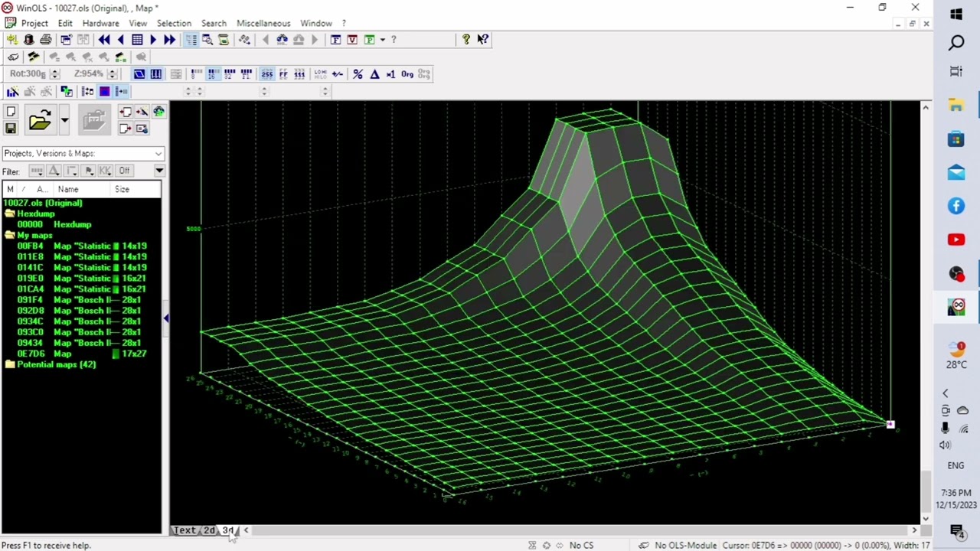Switch to the Text view tab
Viewport: 980px width, 551px height.
185,530
